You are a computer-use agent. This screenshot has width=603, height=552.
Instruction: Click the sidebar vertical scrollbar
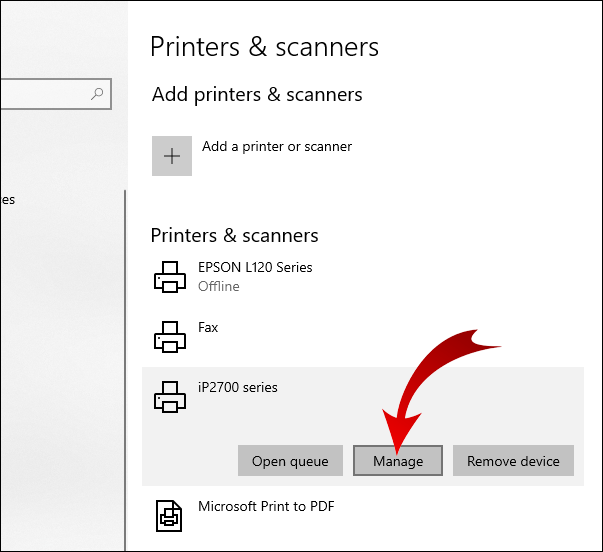(125, 369)
